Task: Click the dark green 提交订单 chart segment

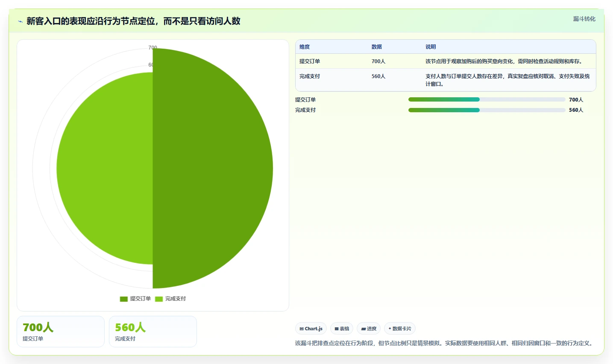Action: [x=214, y=168]
